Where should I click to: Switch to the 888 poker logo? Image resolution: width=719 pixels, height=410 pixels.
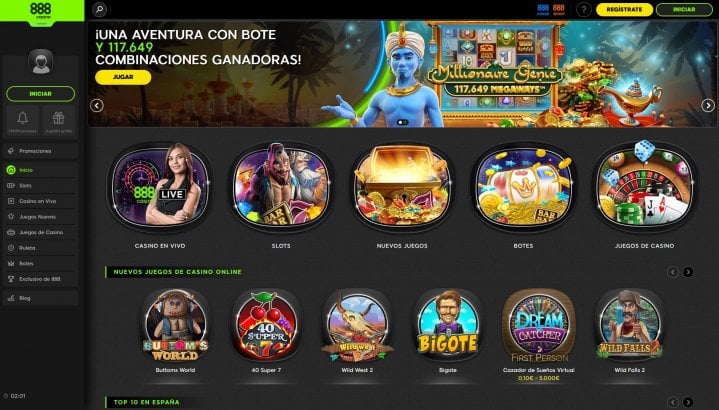pos(543,10)
